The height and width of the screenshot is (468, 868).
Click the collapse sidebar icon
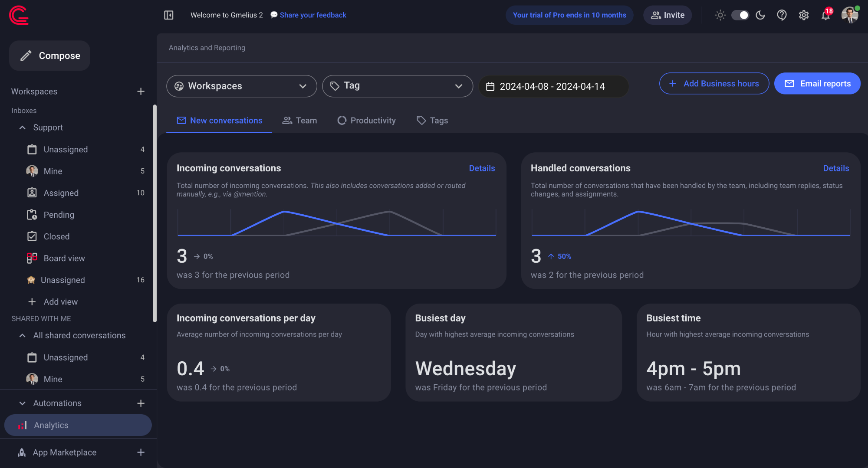pos(168,15)
